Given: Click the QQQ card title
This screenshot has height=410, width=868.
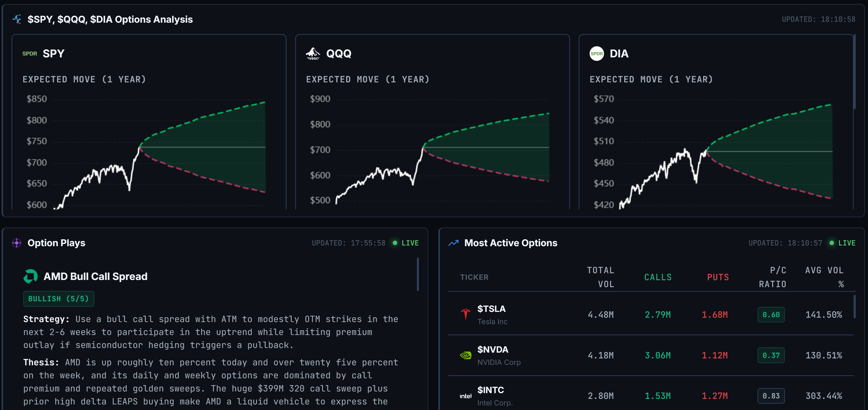Looking at the screenshot, I should tap(339, 53).
